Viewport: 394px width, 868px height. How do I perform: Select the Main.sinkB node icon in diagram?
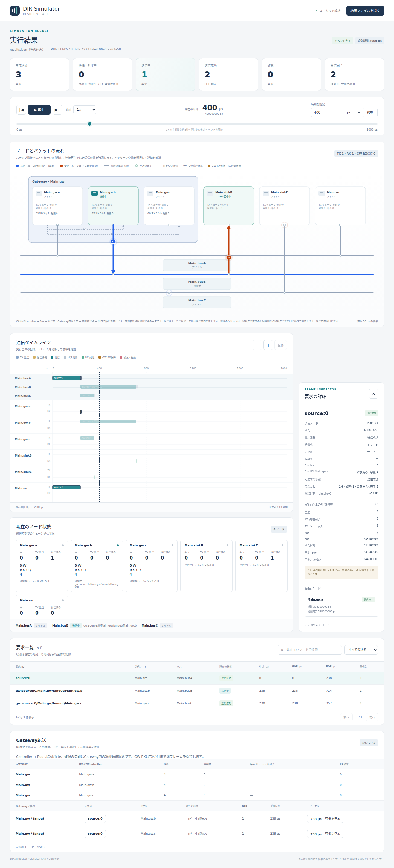pyautogui.click(x=210, y=194)
